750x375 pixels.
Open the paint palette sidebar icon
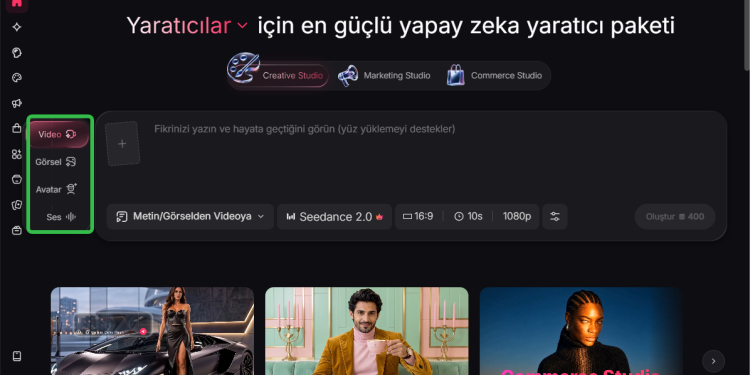point(17,78)
